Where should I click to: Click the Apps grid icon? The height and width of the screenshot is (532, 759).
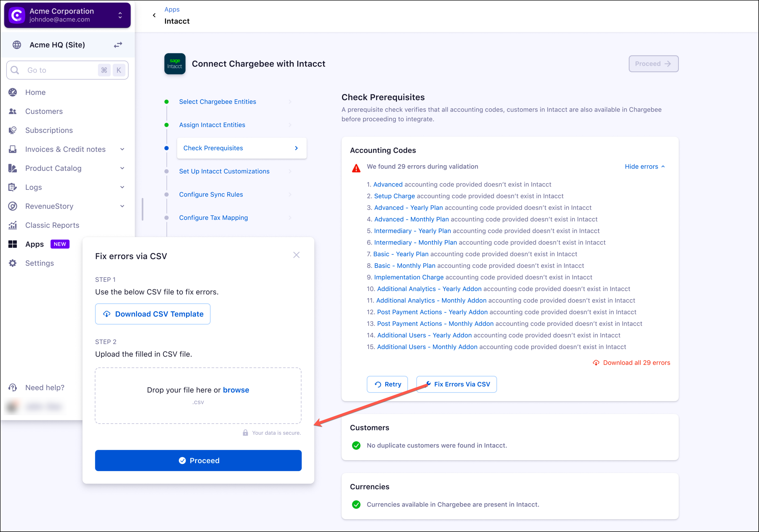click(13, 244)
